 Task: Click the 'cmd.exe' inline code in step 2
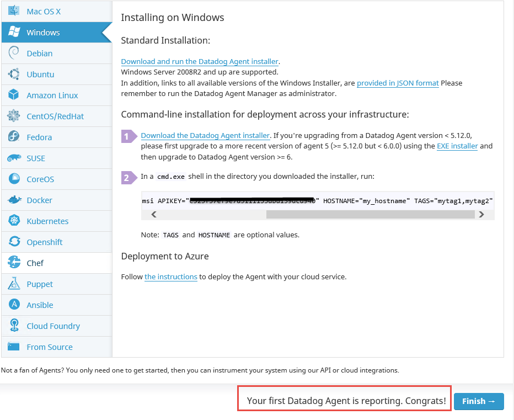point(171,177)
